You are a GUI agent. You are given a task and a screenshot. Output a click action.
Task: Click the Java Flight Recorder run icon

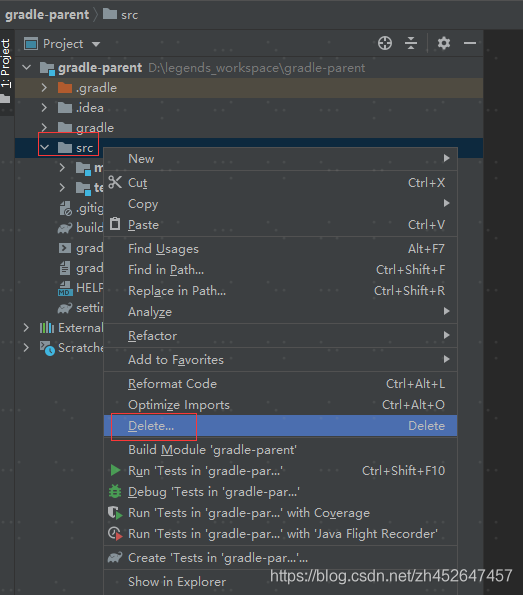115,534
